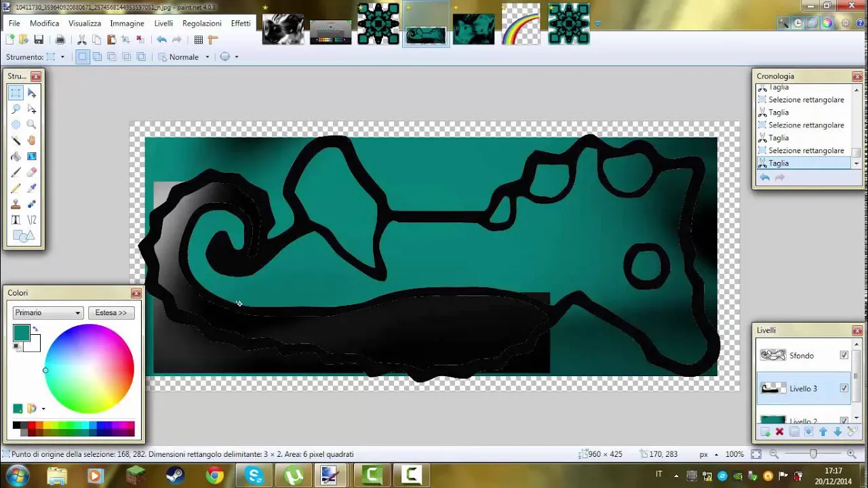The image size is (868, 488).
Task: Click the Paste clipboard icon
Action: tap(111, 40)
